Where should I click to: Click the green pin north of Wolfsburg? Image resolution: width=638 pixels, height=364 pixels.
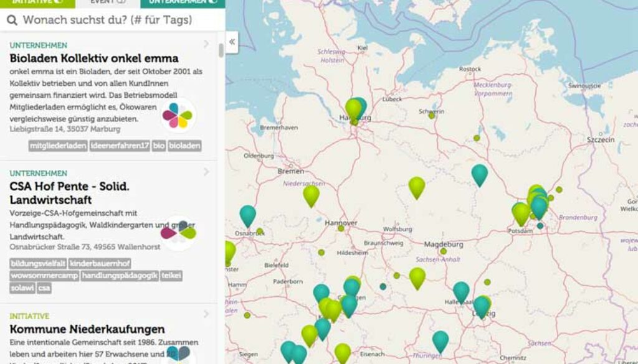[416, 187]
